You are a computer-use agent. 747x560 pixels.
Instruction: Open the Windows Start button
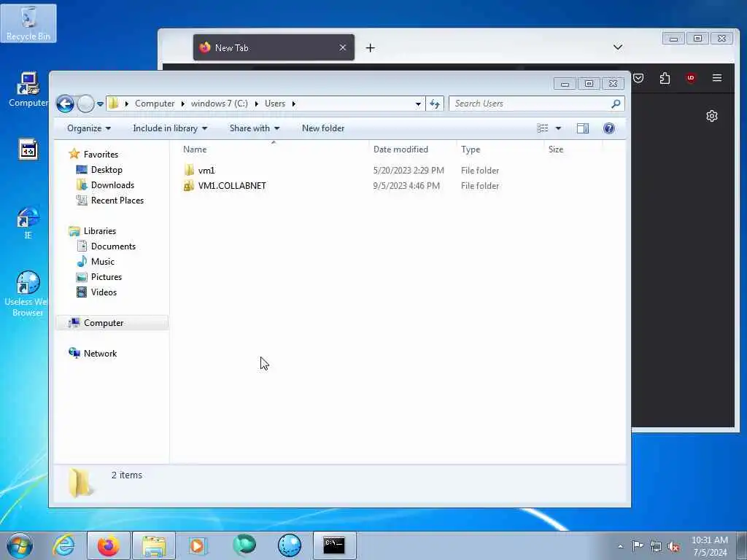point(20,545)
